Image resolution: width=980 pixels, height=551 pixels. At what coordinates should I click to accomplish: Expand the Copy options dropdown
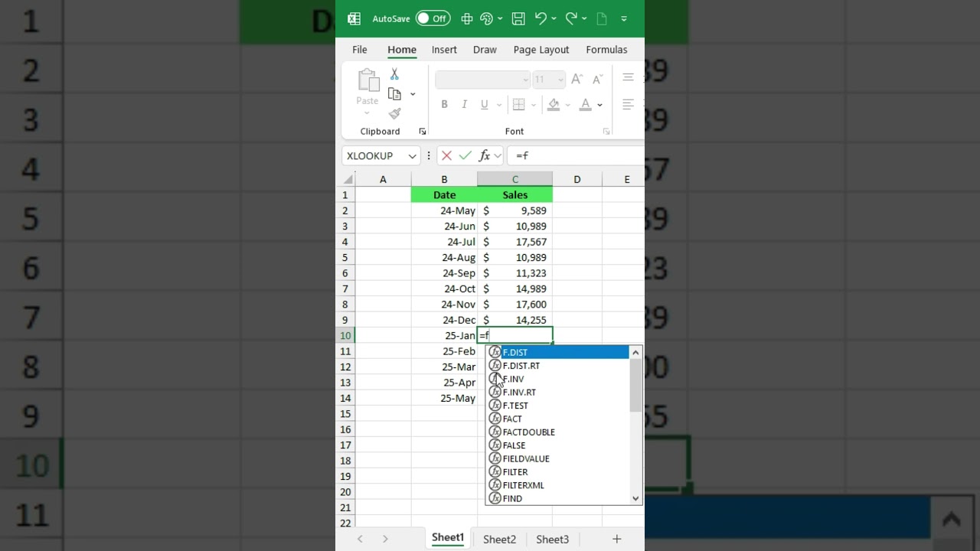(x=413, y=94)
